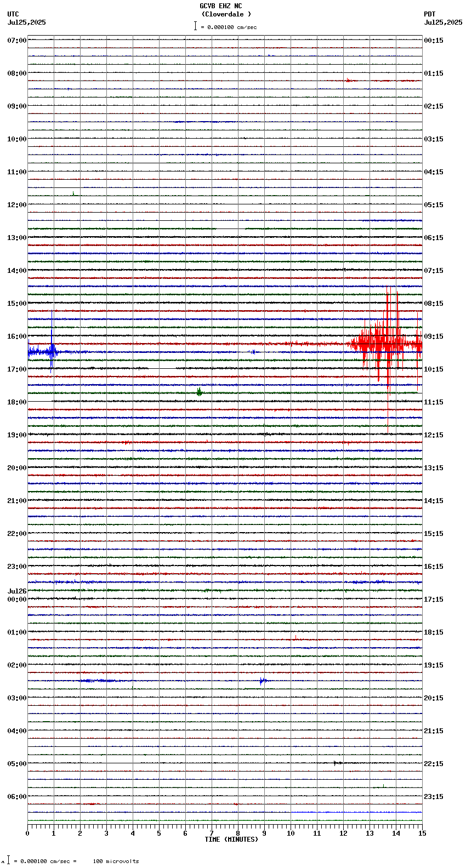466x868 pixels.
Task: Click the black blip on the 05:00 trace
Action: (x=337, y=763)
